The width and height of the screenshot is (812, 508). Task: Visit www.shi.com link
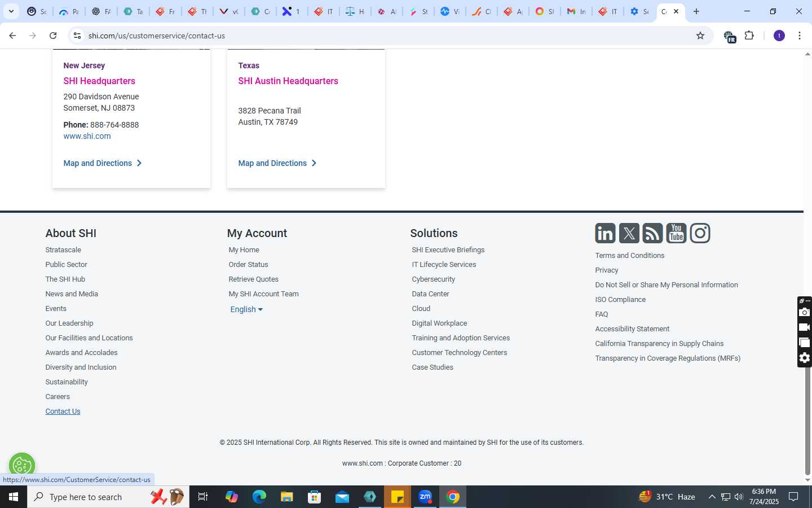87,136
